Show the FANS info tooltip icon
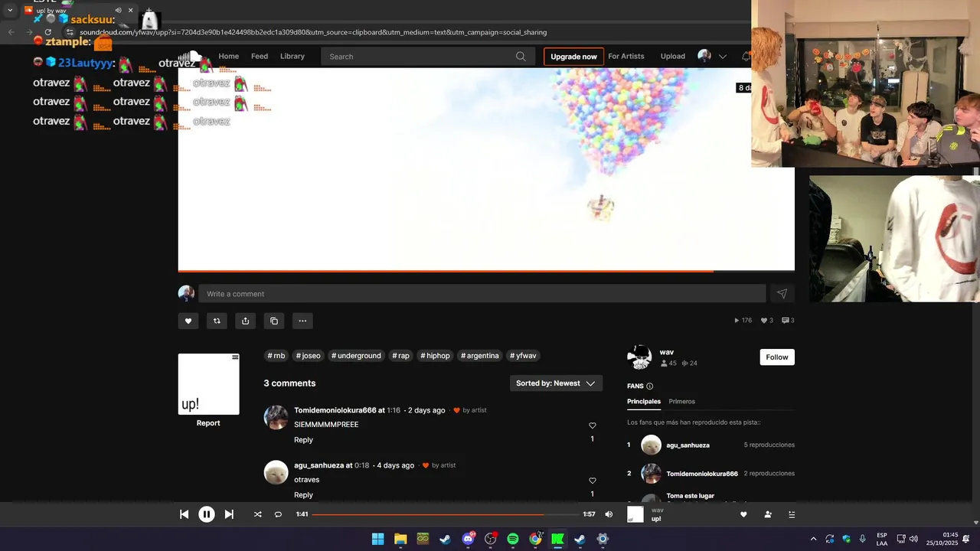980x551 pixels. point(650,386)
